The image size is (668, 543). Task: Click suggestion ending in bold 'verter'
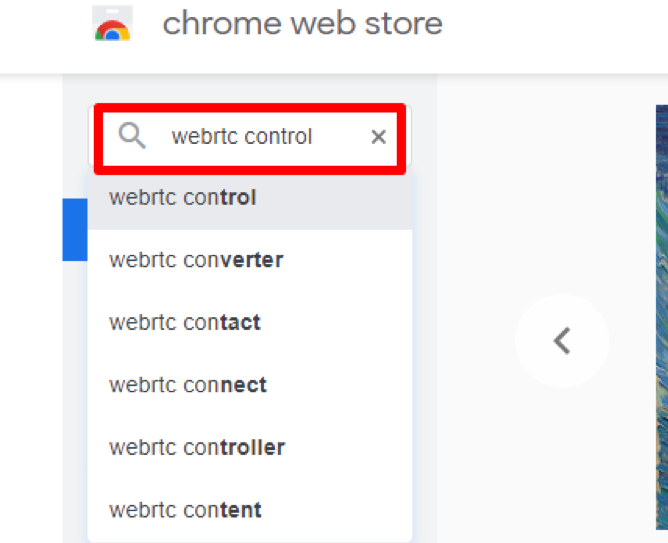[250, 260]
